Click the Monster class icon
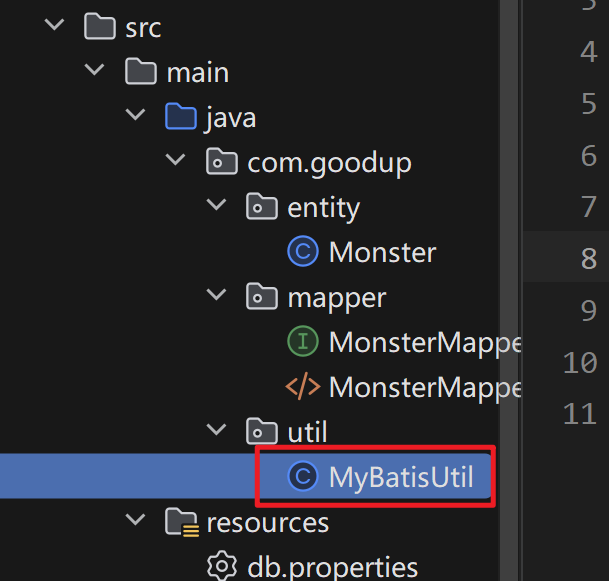 pyautogui.click(x=302, y=252)
